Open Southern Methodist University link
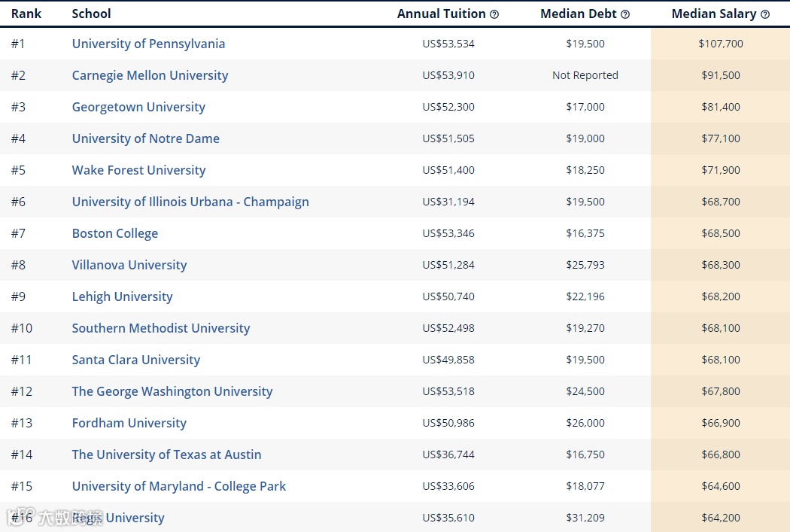 coord(161,329)
